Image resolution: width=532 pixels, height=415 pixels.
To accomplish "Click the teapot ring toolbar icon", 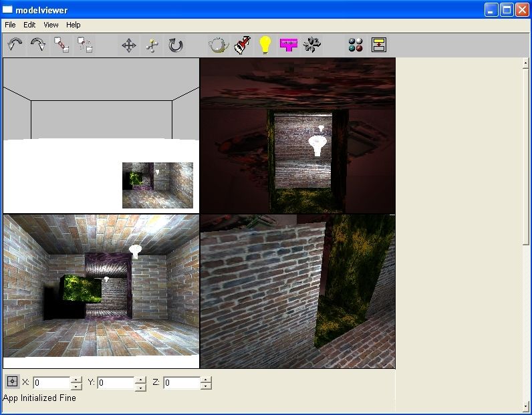I will (x=219, y=45).
